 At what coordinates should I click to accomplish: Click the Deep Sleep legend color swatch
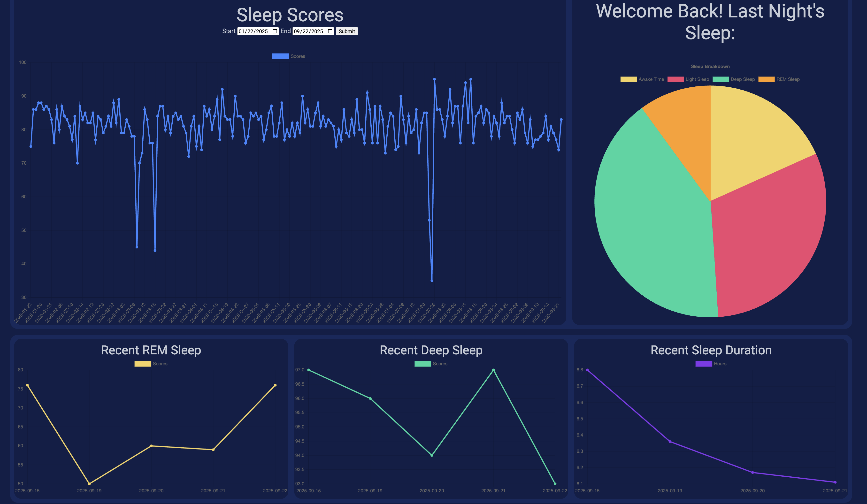point(721,79)
